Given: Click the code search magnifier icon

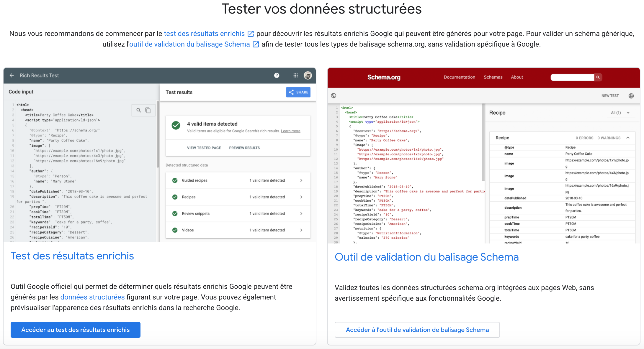Looking at the screenshot, I should click(x=138, y=110).
